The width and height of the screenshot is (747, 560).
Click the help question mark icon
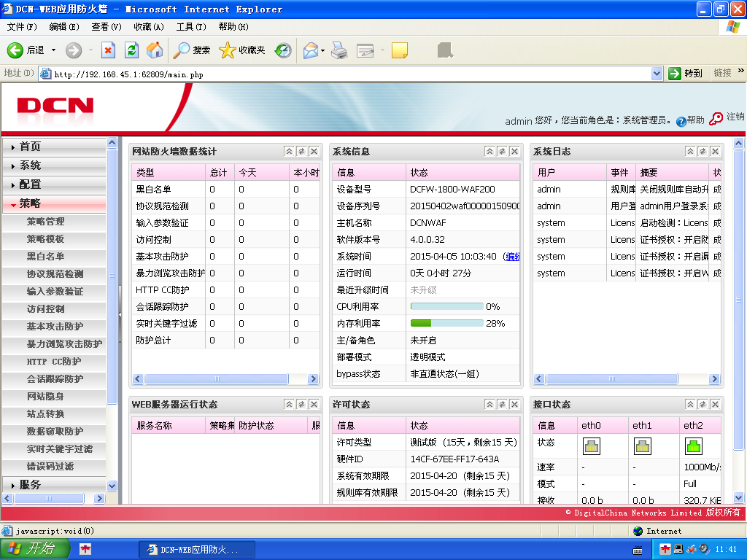[x=681, y=122]
